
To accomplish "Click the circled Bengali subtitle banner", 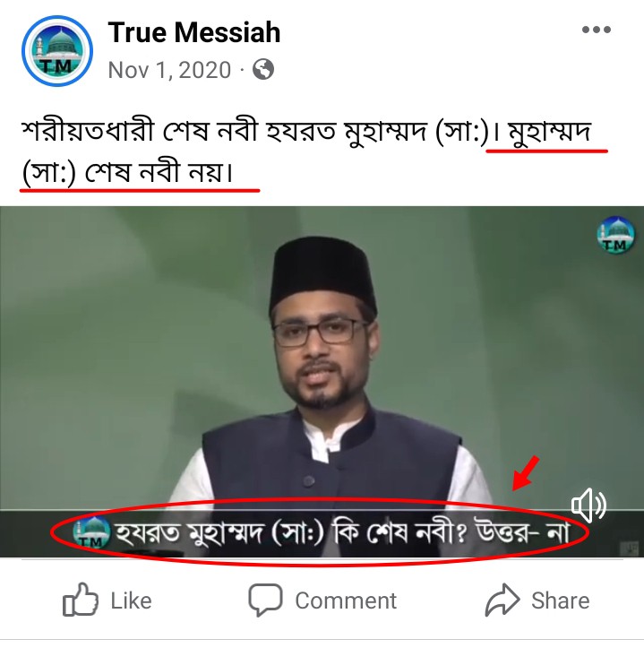I will pyautogui.click(x=320, y=532).
